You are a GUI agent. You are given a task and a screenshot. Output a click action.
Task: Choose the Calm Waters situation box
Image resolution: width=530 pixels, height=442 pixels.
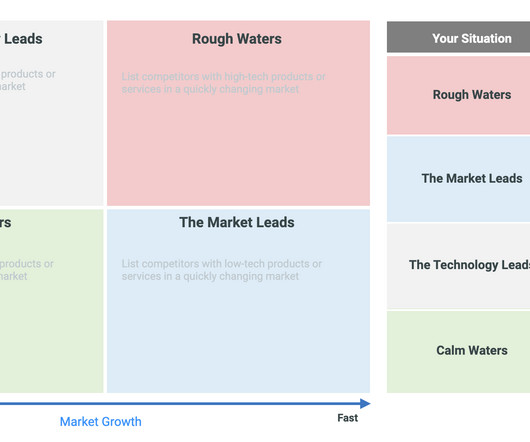pos(458,352)
